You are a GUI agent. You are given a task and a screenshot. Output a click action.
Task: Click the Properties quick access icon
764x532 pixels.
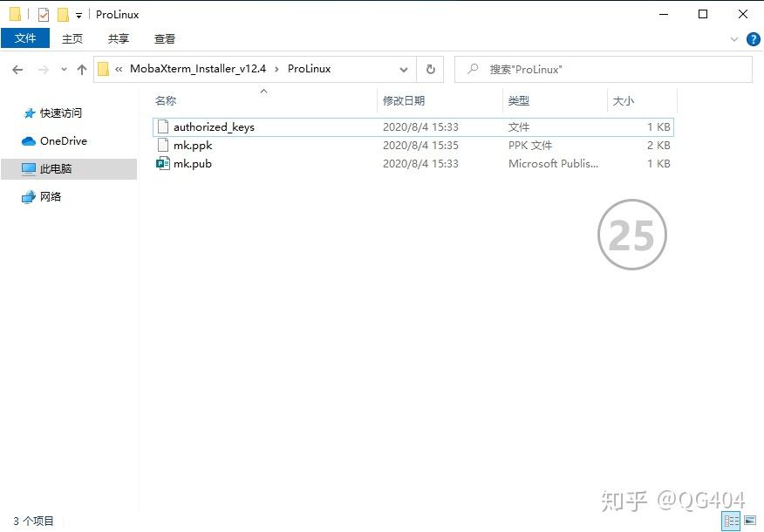click(x=44, y=15)
